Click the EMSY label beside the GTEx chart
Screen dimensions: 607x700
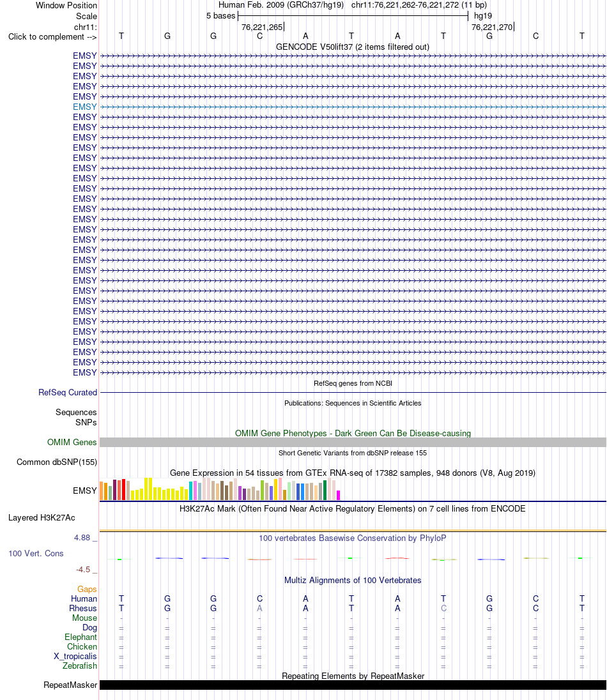[x=85, y=491]
